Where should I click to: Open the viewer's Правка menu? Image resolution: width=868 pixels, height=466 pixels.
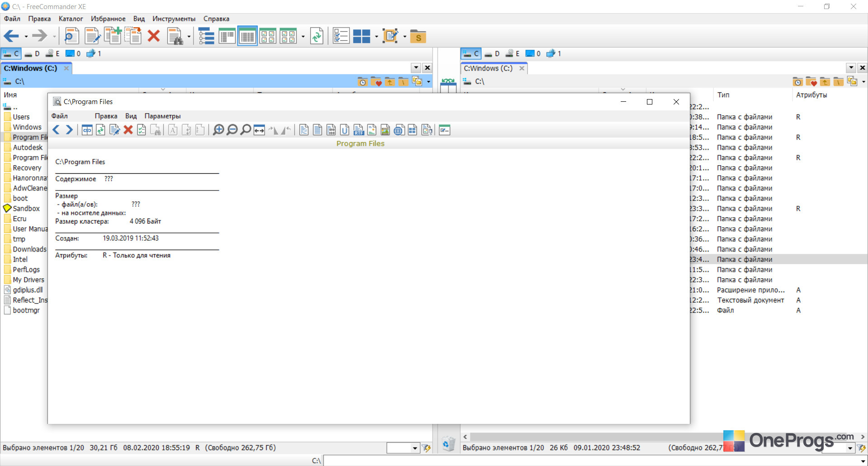[x=106, y=116]
